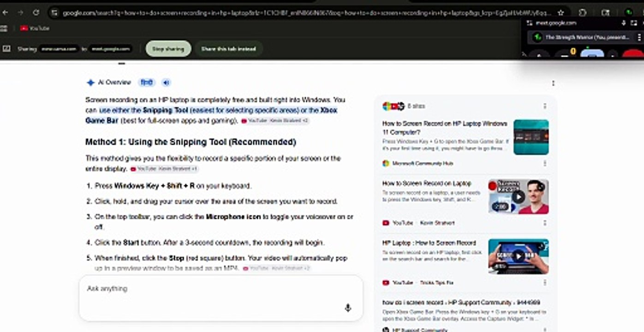
Task: Click the Meet profile avatar in toolbar
Action: point(628,13)
